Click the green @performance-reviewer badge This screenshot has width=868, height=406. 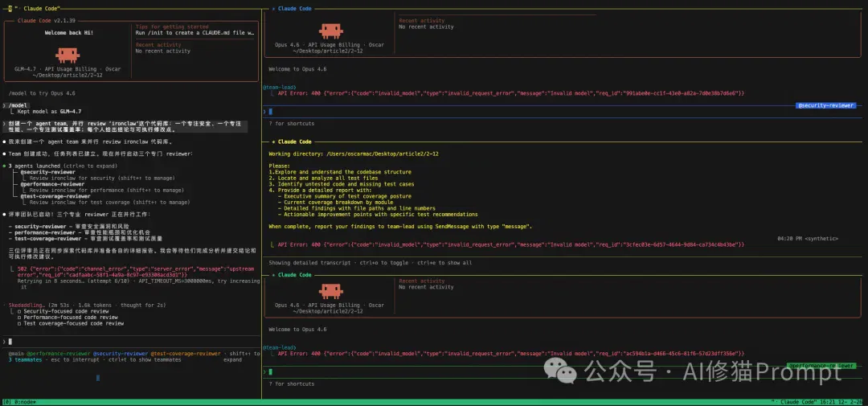tap(821, 366)
